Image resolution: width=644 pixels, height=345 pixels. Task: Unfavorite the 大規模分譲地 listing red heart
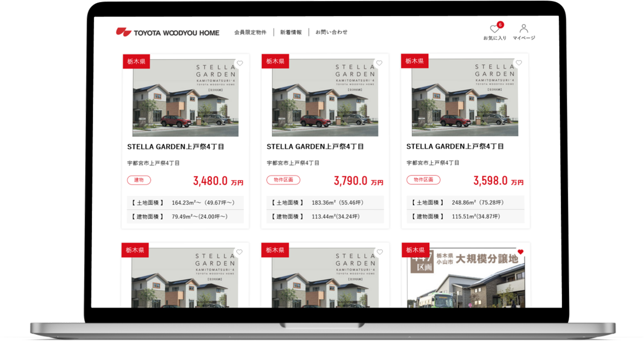pyautogui.click(x=520, y=252)
